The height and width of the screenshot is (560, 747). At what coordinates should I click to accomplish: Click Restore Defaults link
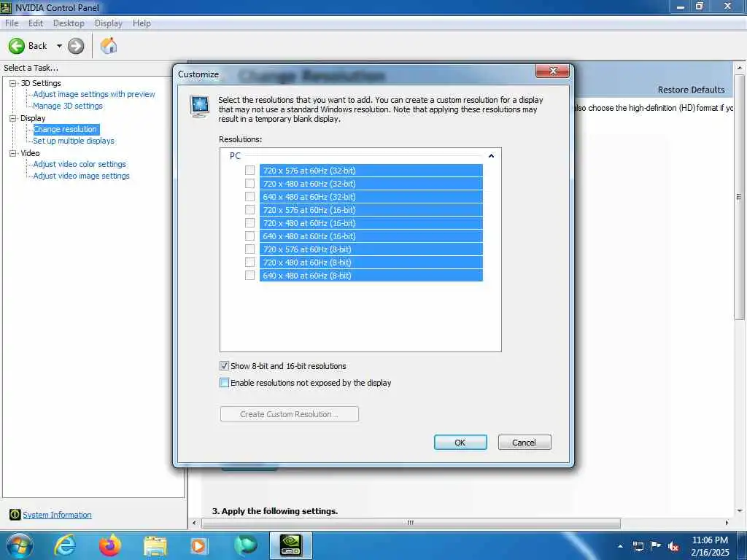coord(691,90)
